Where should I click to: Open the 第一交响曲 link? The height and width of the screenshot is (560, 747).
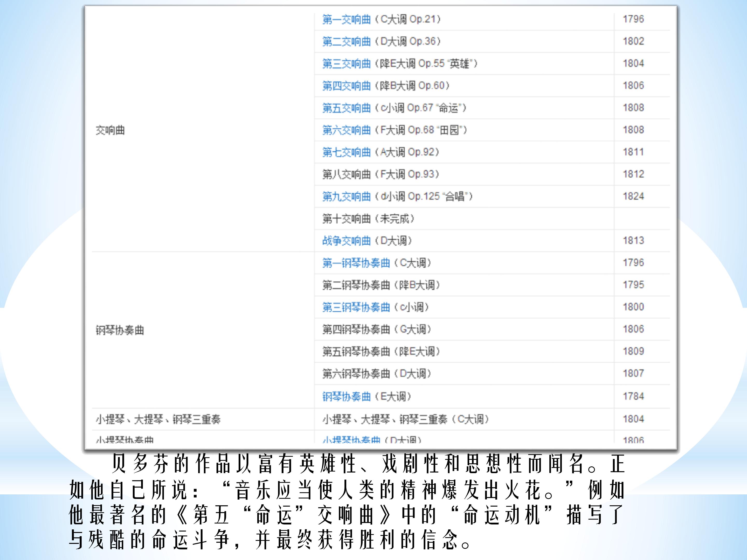click(347, 20)
